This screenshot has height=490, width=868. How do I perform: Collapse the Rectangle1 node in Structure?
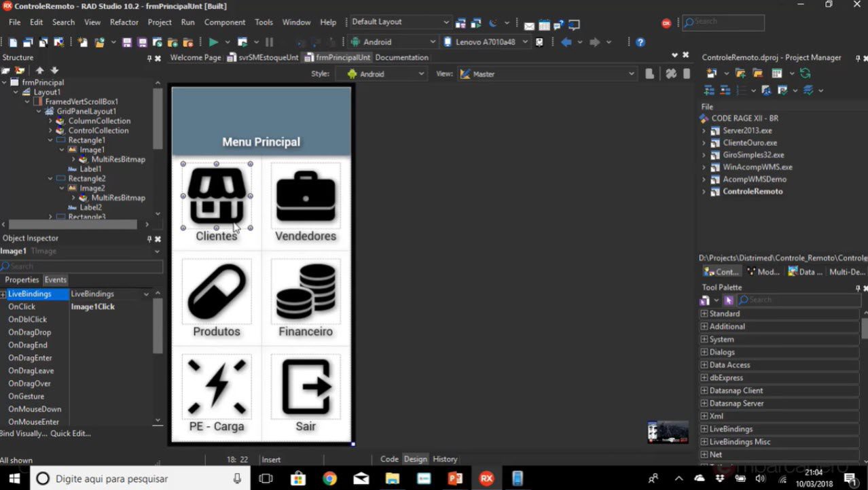point(51,140)
